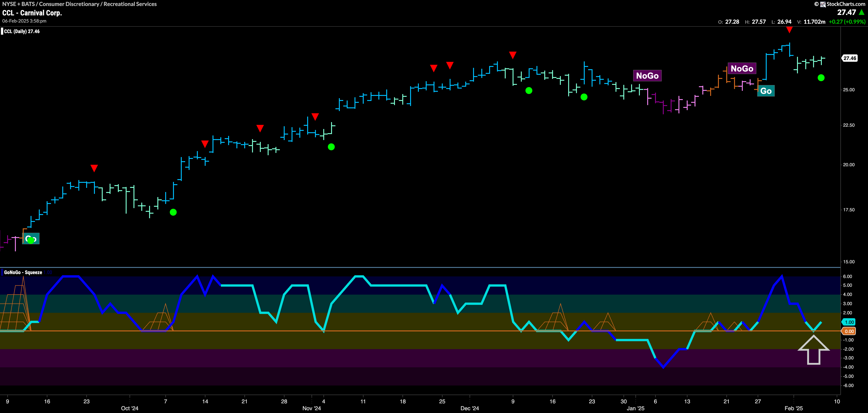Click the green circle marker near Dec 20

(584, 97)
